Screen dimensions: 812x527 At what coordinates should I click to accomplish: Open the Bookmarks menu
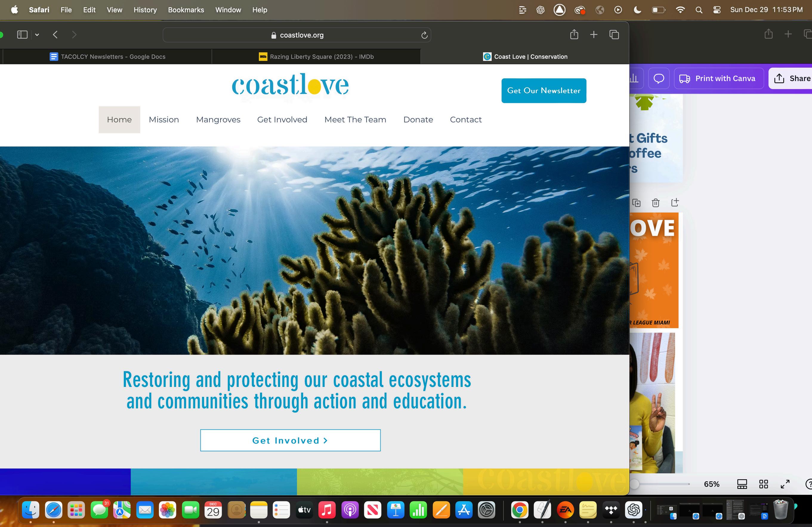pos(186,10)
